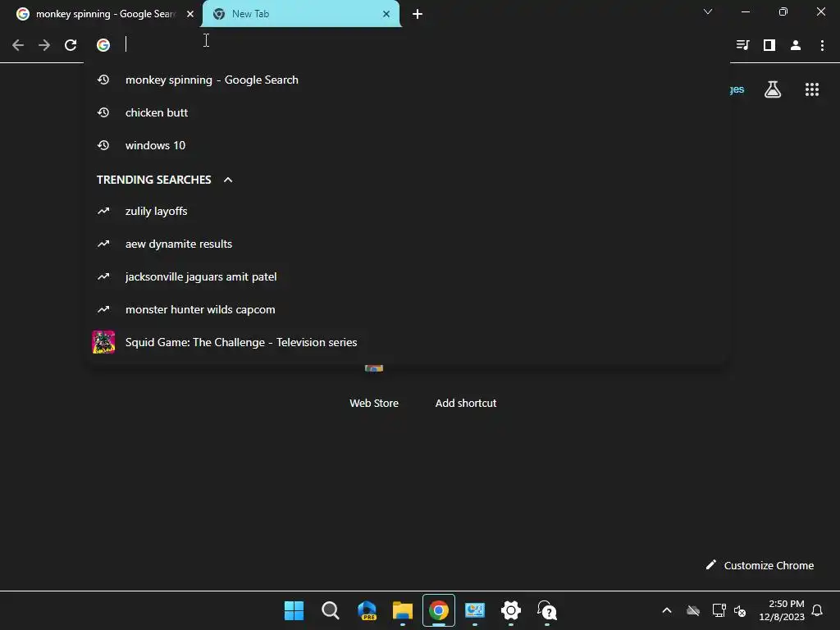Click trending icon beside zulily layoffs
Viewport: 840px width, 630px height.
pos(103,211)
